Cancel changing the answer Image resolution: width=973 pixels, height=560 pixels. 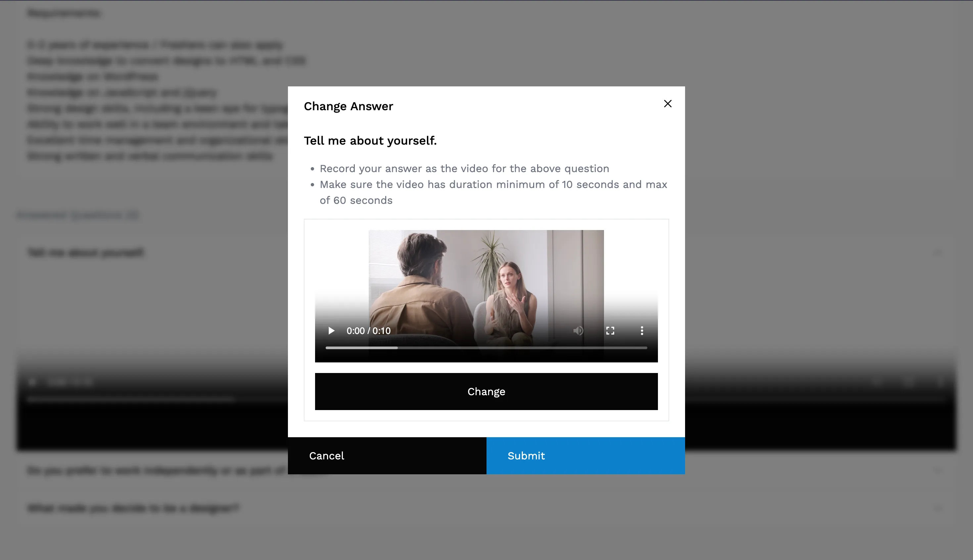387,456
